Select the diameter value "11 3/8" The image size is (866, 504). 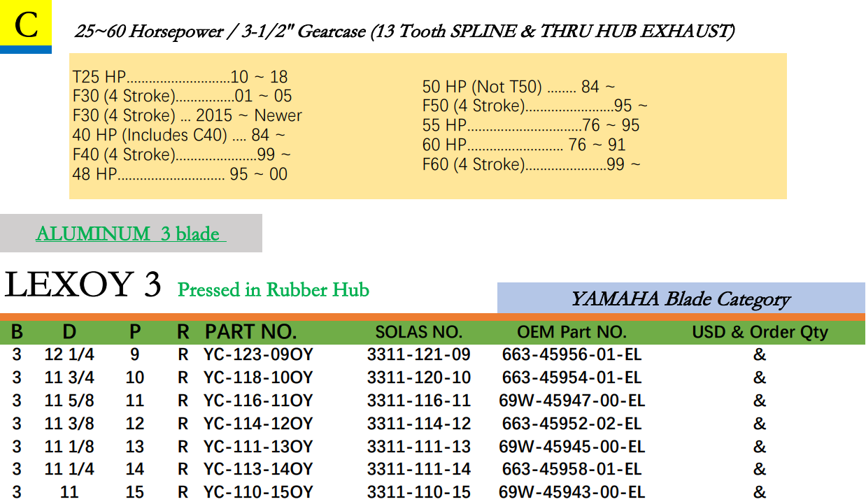pyautogui.click(x=69, y=424)
